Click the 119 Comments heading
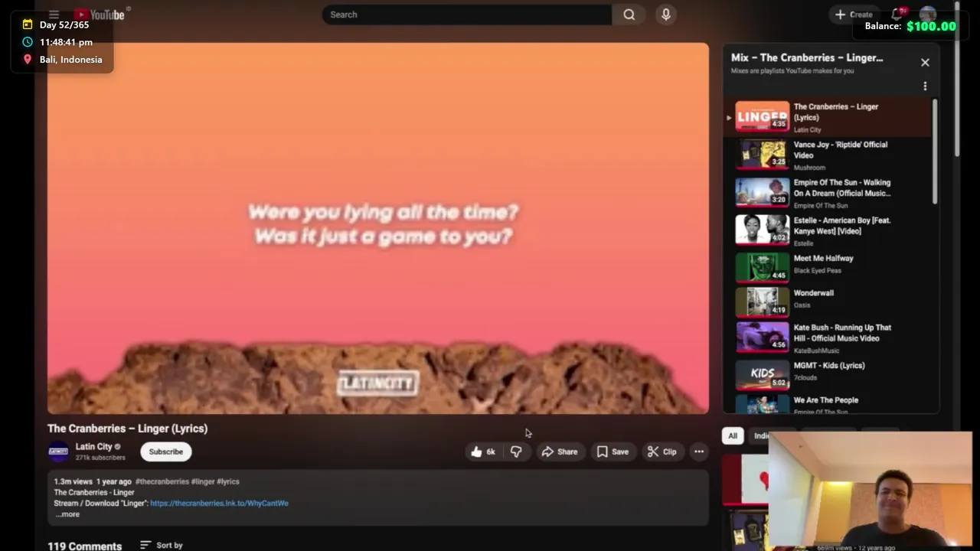Image resolution: width=980 pixels, height=551 pixels. tap(84, 546)
